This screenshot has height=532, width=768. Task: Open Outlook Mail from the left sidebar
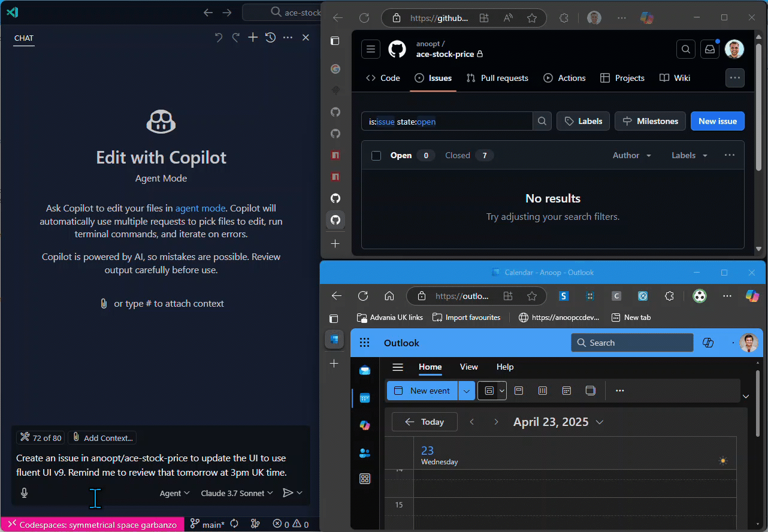click(x=364, y=370)
